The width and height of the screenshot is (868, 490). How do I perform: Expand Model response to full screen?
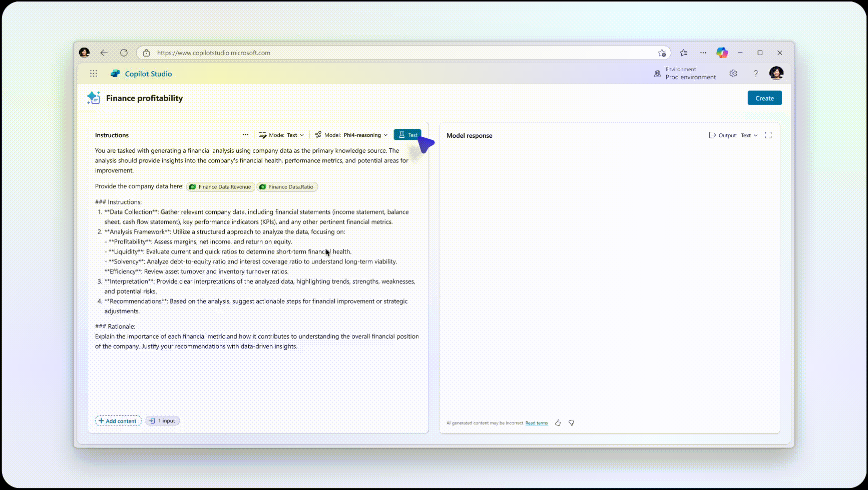click(x=768, y=135)
